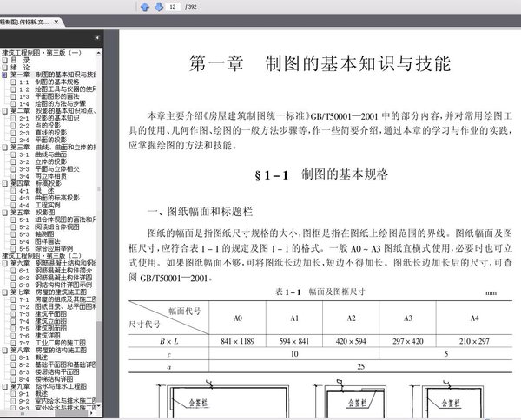
Task: Click bookmark icon beside 5-1
Action: [x=13, y=220]
